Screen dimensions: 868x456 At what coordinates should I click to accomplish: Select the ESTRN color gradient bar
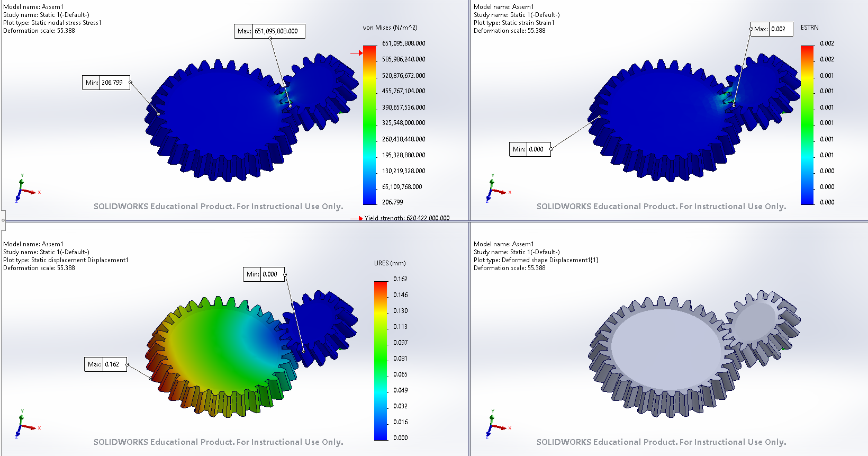click(x=807, y=125)
